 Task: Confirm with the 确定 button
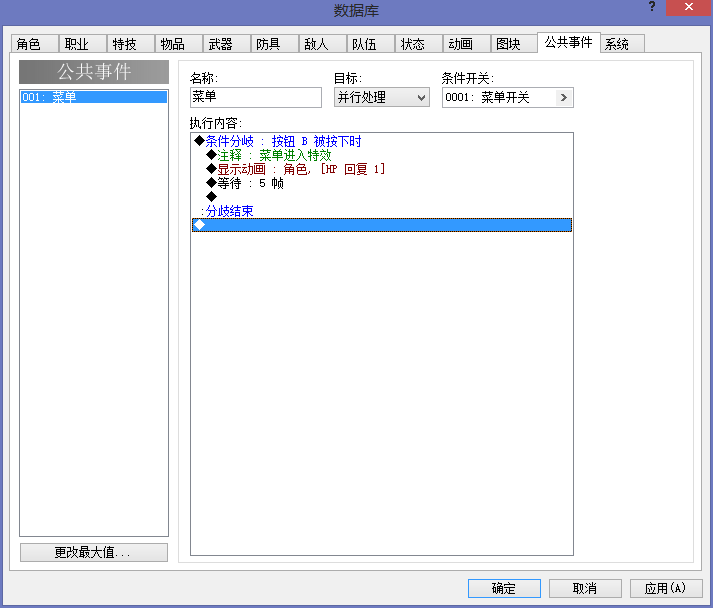click(x=504, y=588)
